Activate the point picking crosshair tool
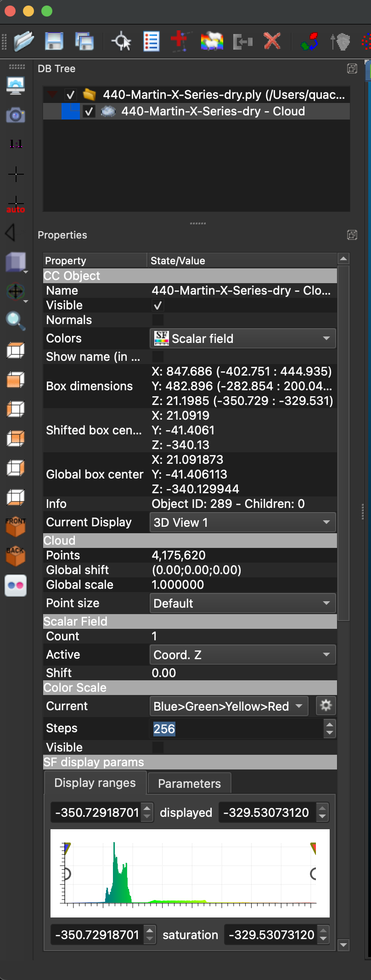Viewport: 371px width, 980px height. click(121, 41)
